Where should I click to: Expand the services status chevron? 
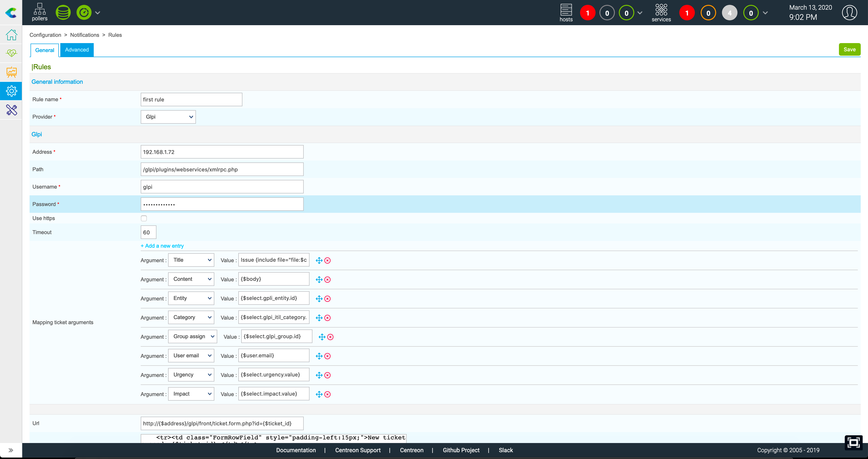(765, 13)
